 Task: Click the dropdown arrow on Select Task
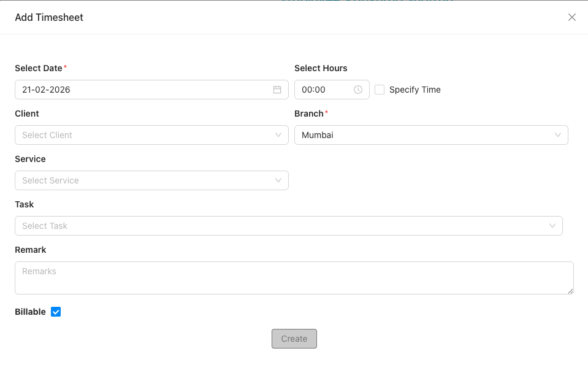pos(554,226)
